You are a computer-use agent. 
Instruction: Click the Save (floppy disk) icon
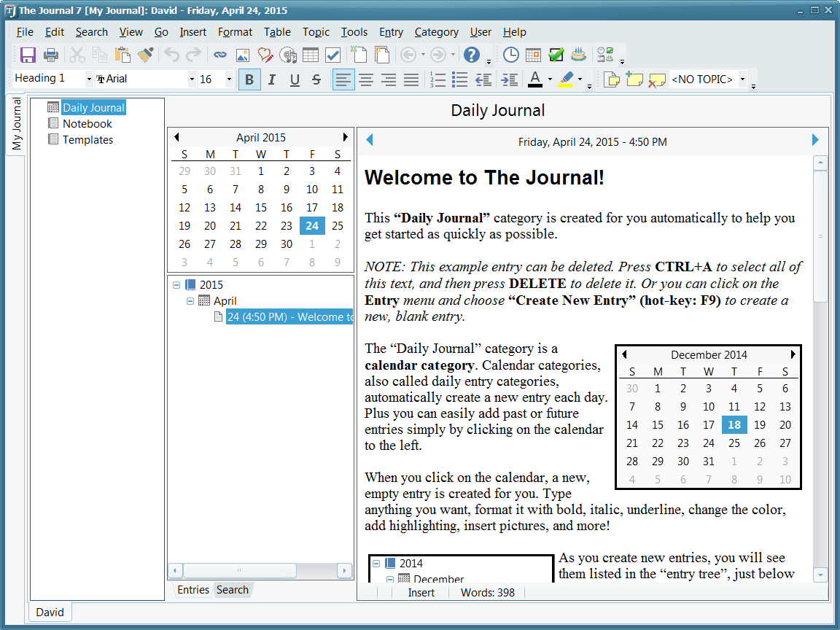click(27, 55)
